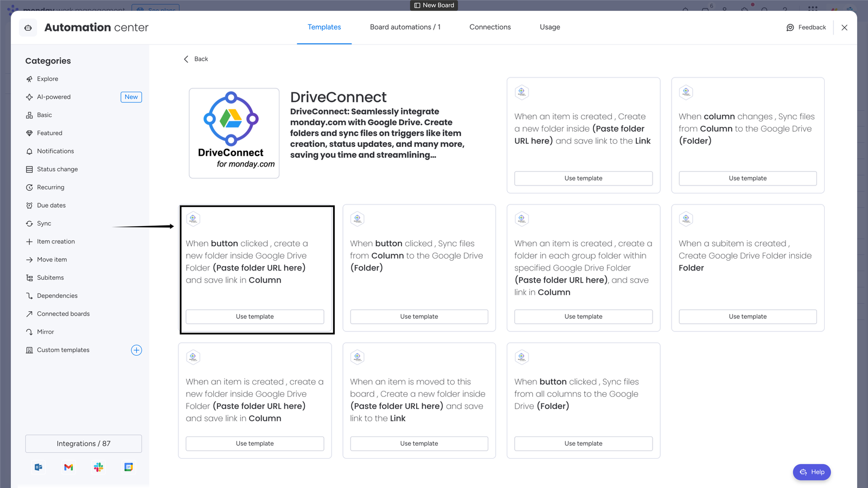Click the Due dates alarm icon
The image size is (868, 488).
tap(29, 206)
